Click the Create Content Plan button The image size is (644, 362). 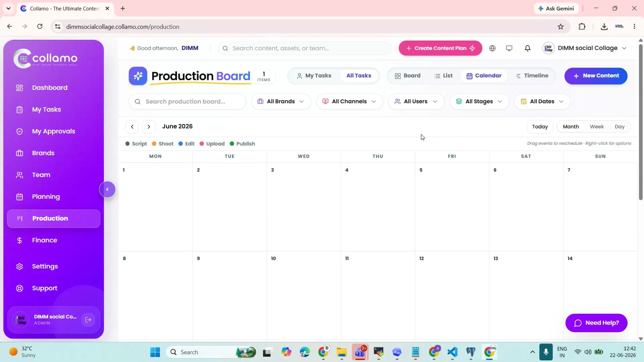point(440,48)
